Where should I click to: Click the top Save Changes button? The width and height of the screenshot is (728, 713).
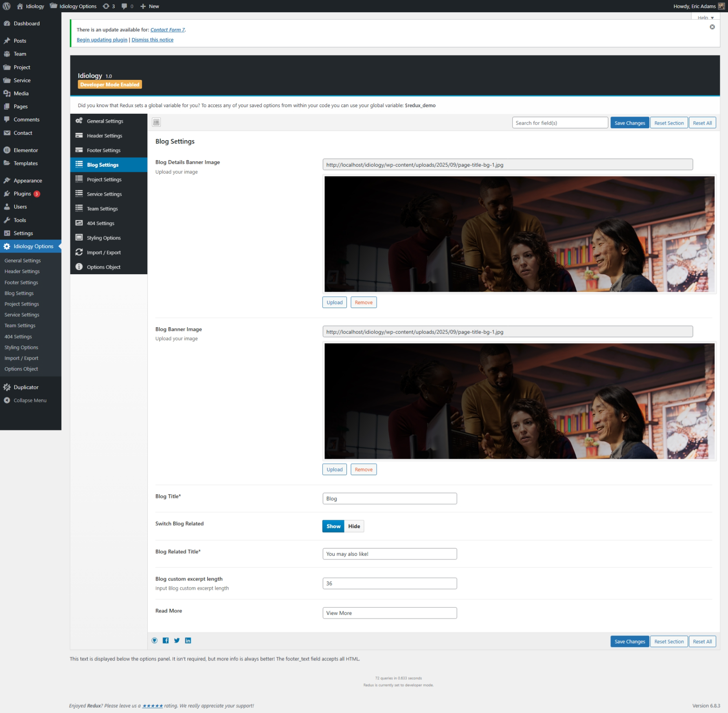tap(629, 123)
